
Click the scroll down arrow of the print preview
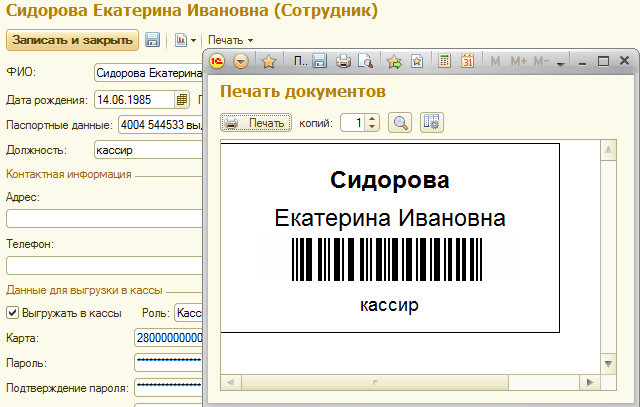pyautogui.click(x=608, y=364)
